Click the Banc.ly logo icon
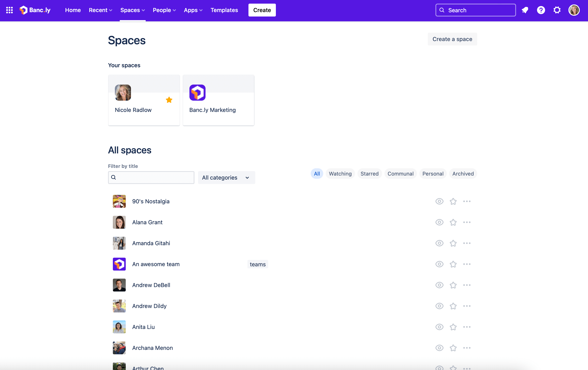The width and height of the screenshot is (588, 370). tap(23, 10)
